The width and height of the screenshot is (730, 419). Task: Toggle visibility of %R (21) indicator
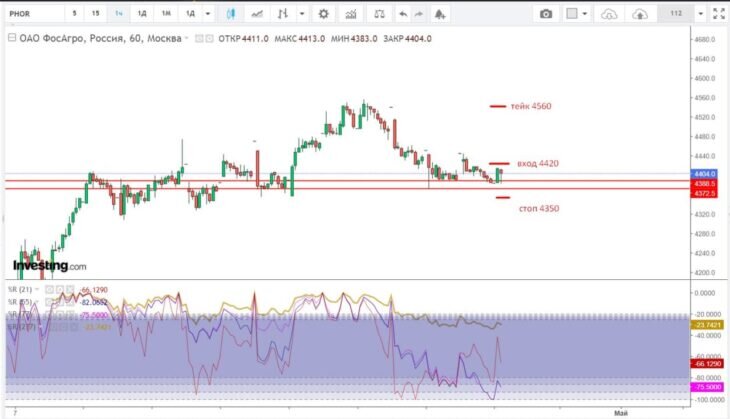point(49,290)
